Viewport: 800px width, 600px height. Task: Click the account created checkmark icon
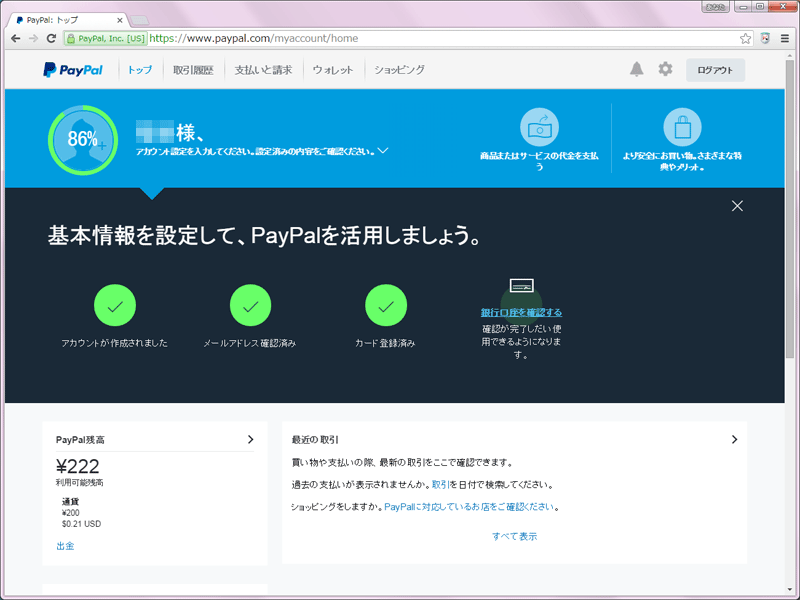coord(115,305)
